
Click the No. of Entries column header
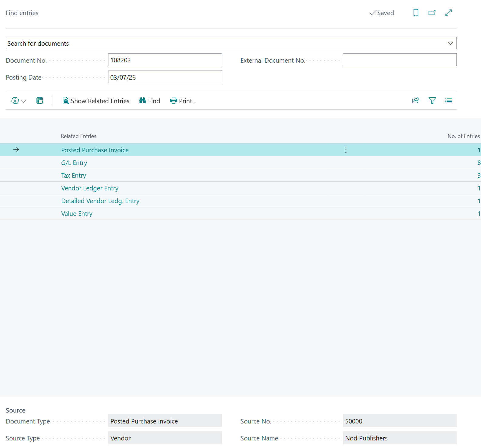click(464, 136)
